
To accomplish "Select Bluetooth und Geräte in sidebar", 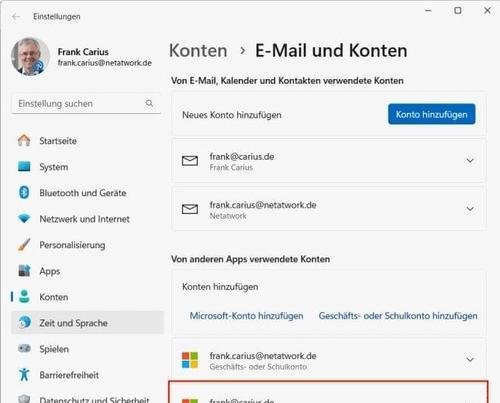I will coord(87,193).
